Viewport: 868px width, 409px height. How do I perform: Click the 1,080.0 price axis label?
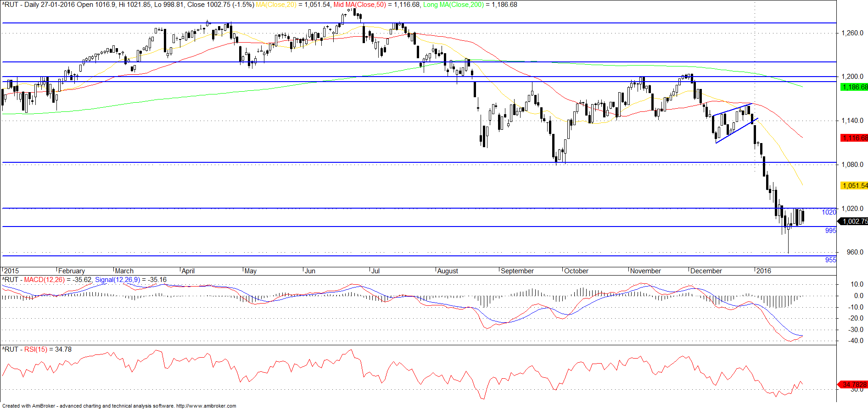pyautogui.click(x=852, y=165)
